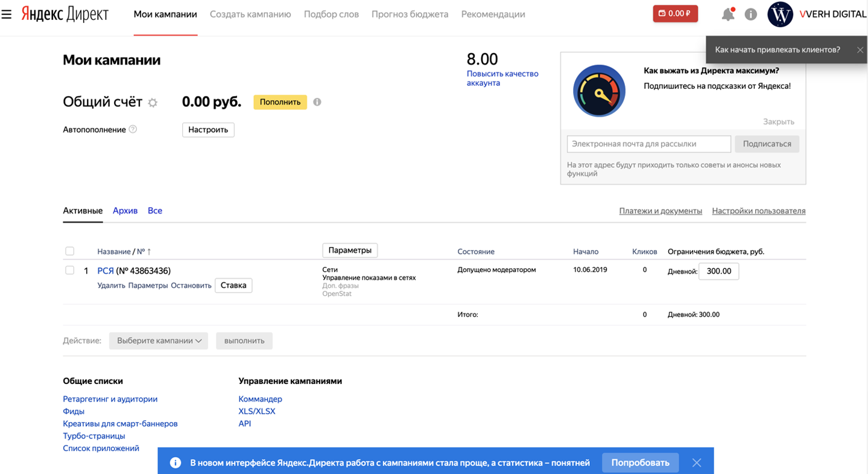Click the VVERH DIGITAL account name
868x474 pixels.
(x=832, y=14)
